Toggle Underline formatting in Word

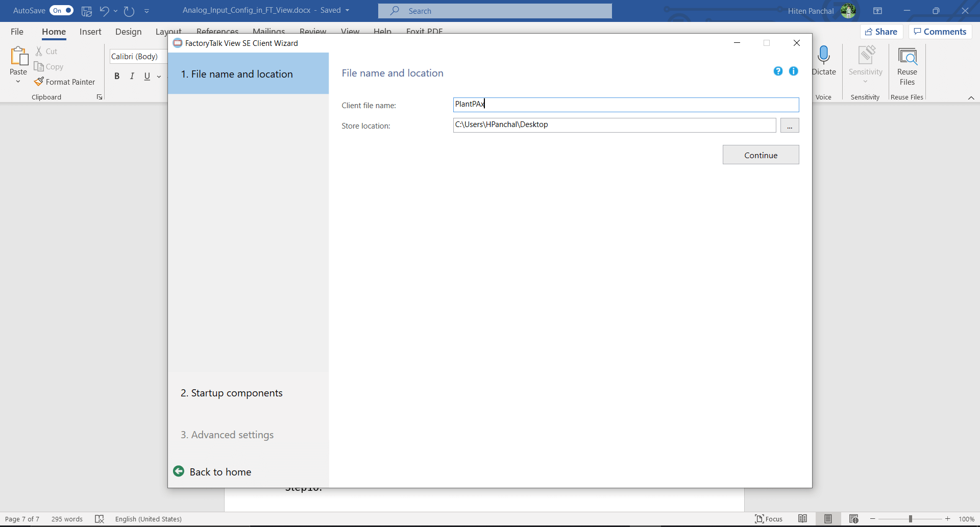147,76
